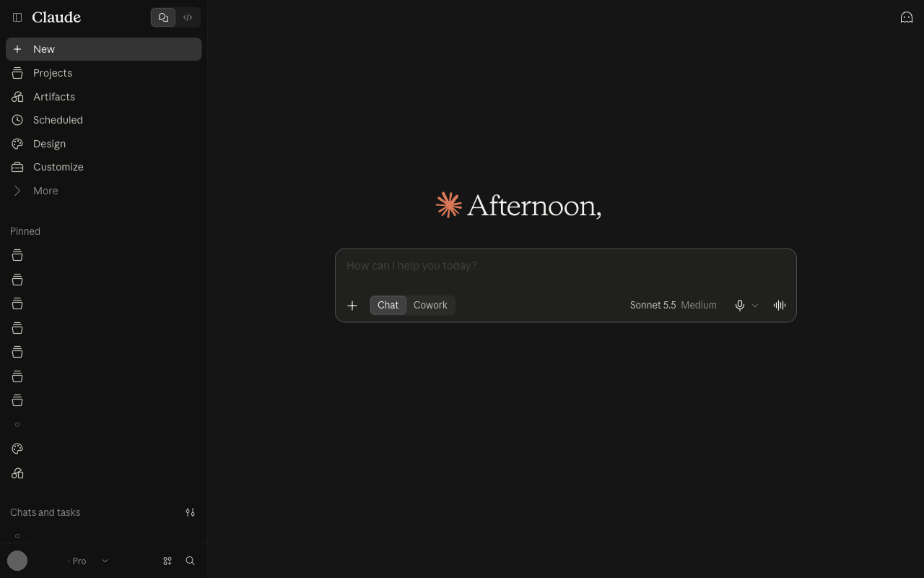Click the Claude logo title
Viewport: 924px width, 578px height.
(56, 17)
